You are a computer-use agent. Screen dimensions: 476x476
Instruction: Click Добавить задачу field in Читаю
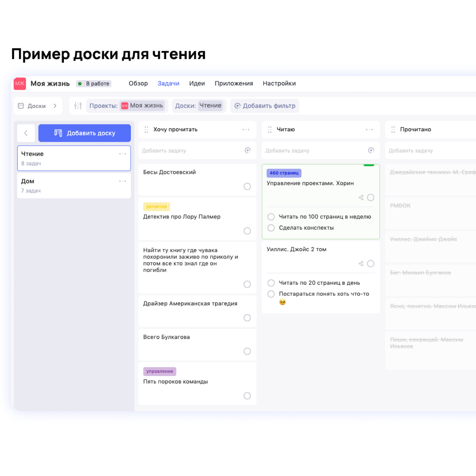321,151
